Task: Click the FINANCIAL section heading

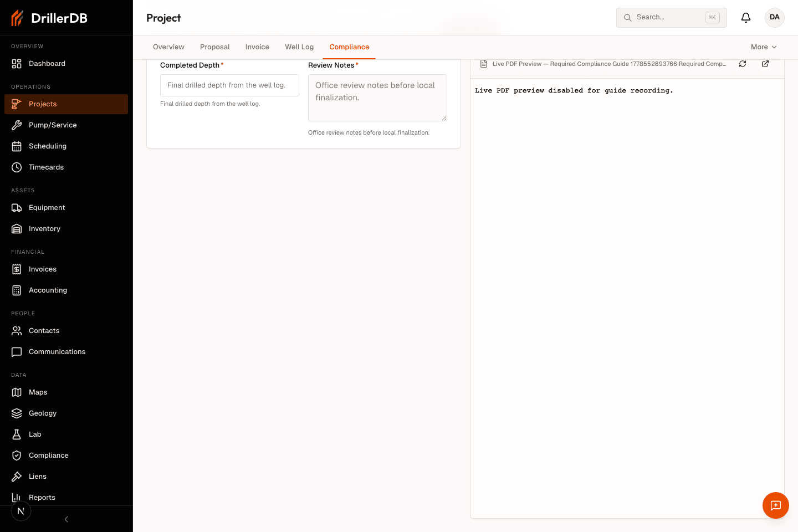Action: (28, 252)
